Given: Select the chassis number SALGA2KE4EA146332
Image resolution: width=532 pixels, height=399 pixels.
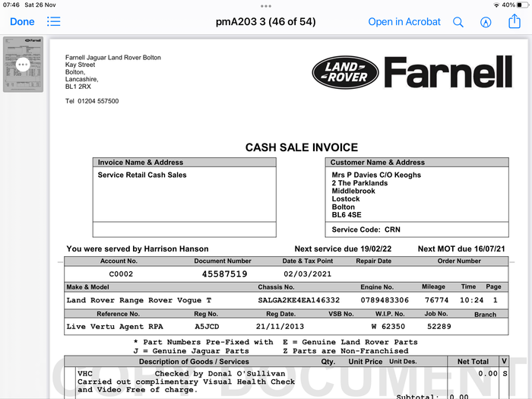Looking at the screenshot, I should point(299,300).
